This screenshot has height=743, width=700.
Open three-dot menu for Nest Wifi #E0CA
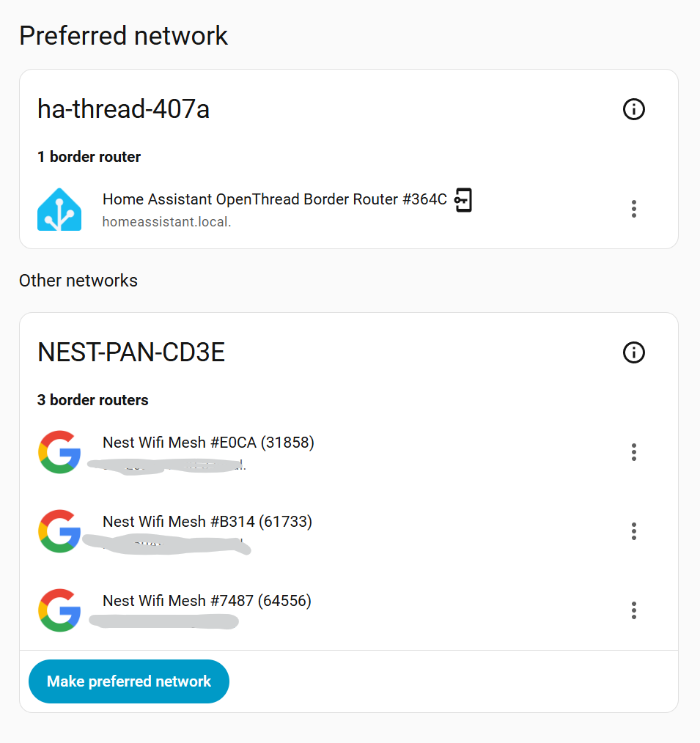633,452
